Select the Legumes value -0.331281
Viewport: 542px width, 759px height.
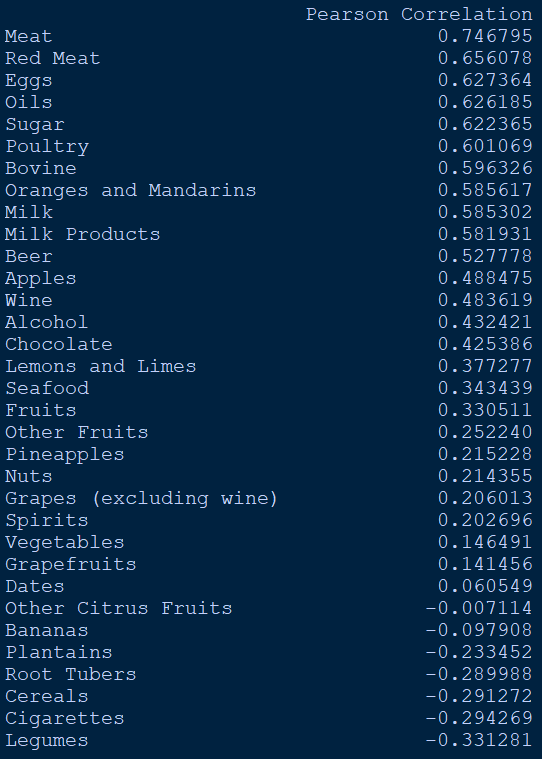(479, 741)
